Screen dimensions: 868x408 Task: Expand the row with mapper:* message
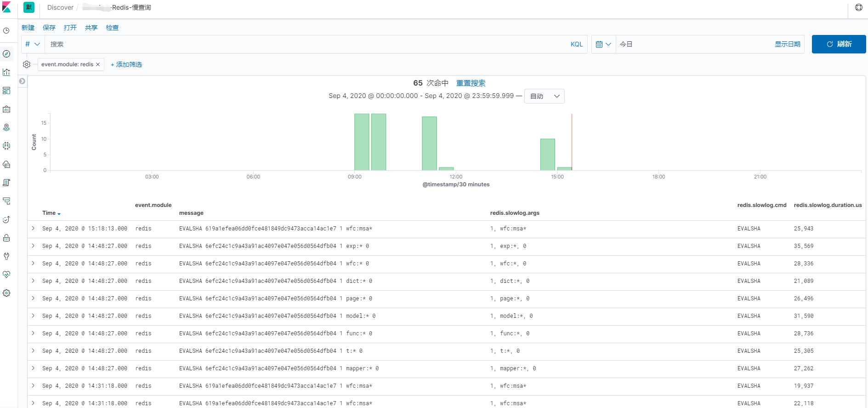(33, 368)
